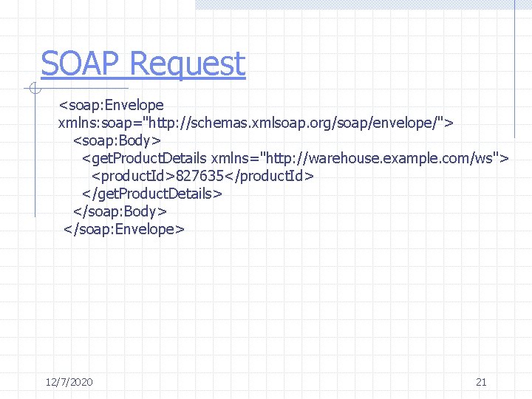The width and height of the screenshot is (532, 399).
Task: Click the SOAP Request slide title
Action: [143, 64]
